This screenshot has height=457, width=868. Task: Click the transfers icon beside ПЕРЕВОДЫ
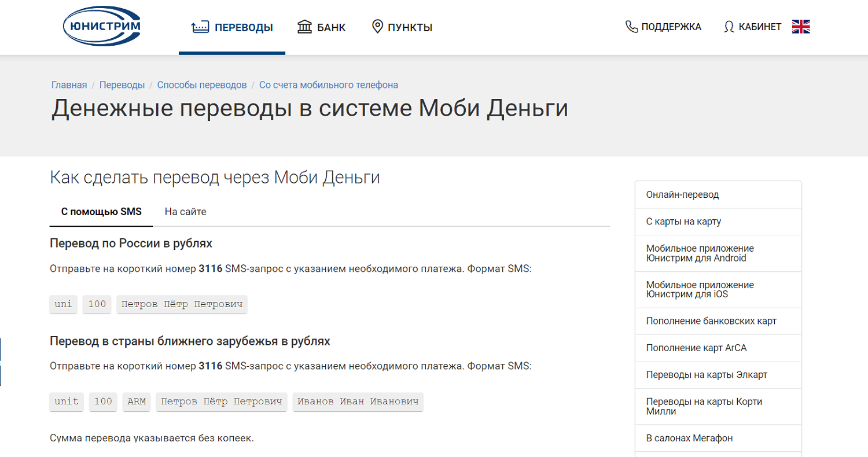(200, 27)
